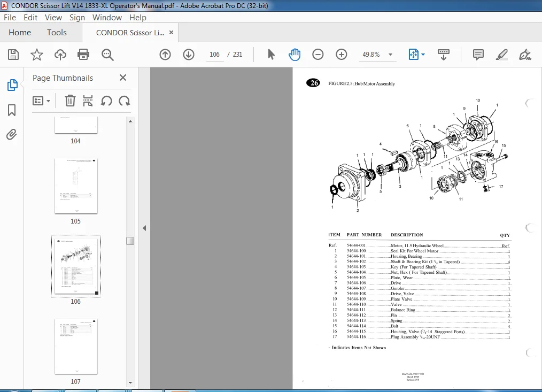Open Fill and Sign pen tool
This screenshot has width=542, height=392.
pos(525,55)
